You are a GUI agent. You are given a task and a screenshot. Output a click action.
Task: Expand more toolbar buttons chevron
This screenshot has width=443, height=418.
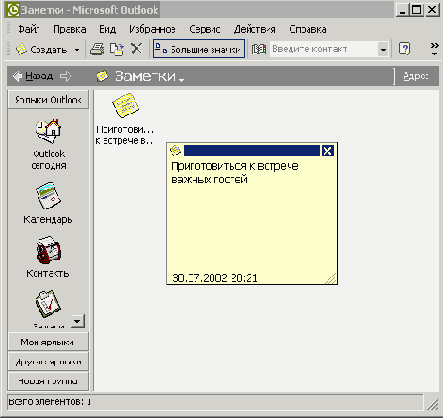tap(434, 48)
